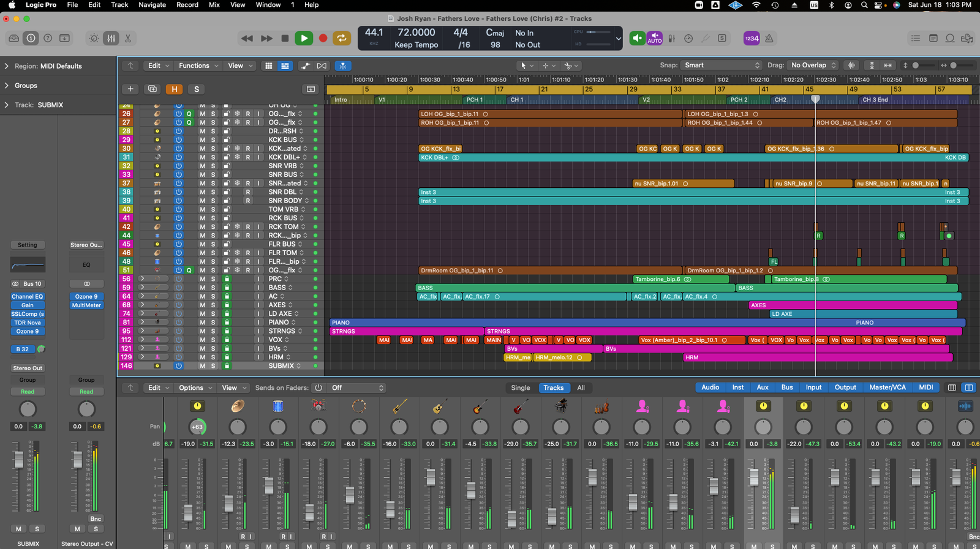
Task: Open the Navigate menu
Action: tap(152, 5)
